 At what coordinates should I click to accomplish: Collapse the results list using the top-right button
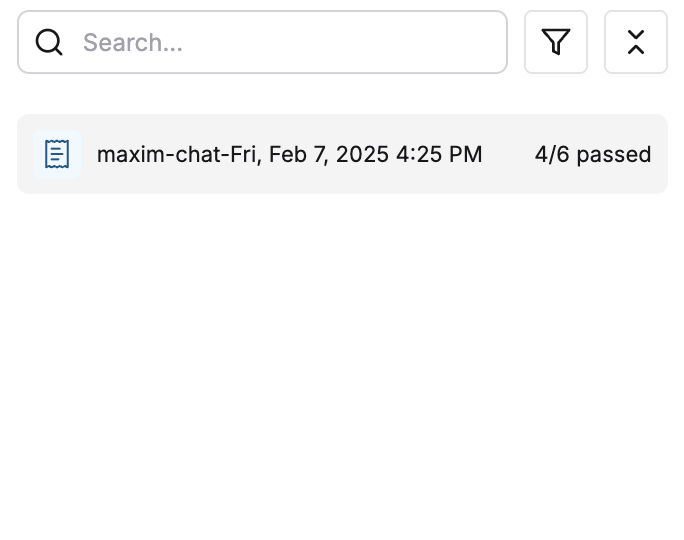tap(636, 42)
